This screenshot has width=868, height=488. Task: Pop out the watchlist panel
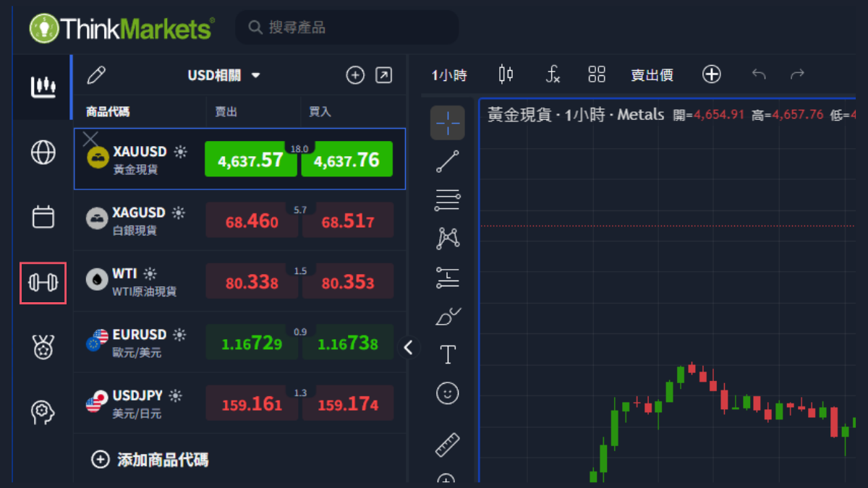pyautogui.click(x=383, y=74)
